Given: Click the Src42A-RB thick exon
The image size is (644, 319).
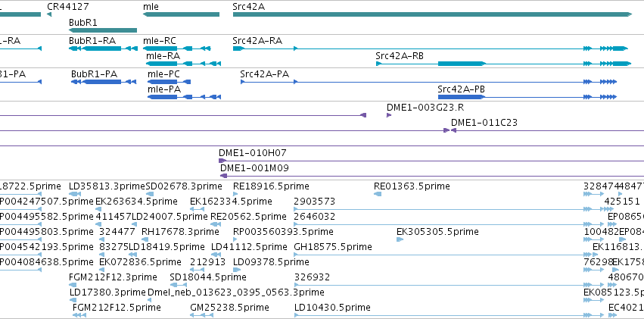Looking at the screenshot, I should (462, 64).
